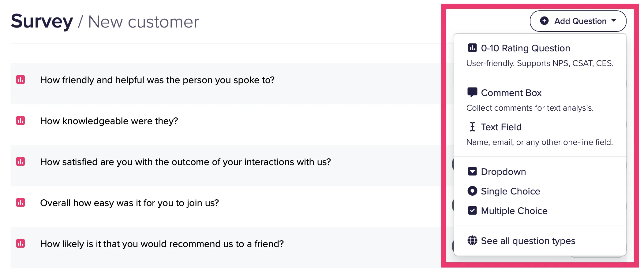Viewport: 644px width, 277px height.
Task: Click the rating icon next to knowledgeable question
Action: [x=20, y=121]
